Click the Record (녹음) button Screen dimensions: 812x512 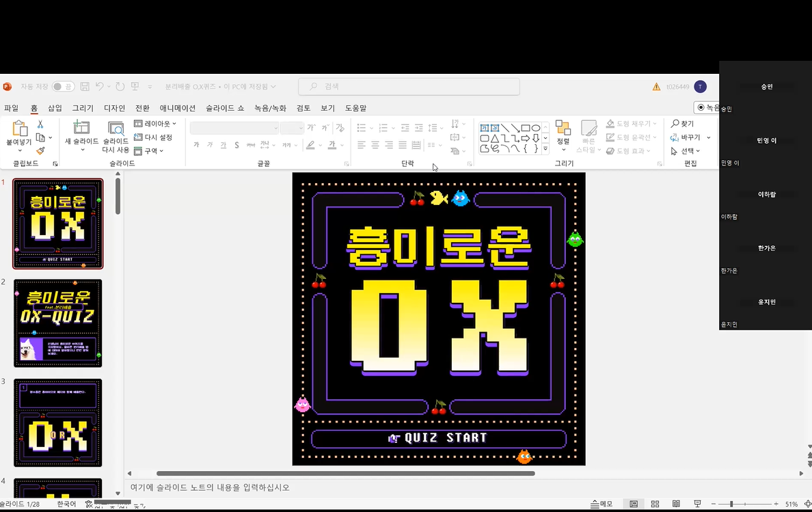tap(707, 107)
